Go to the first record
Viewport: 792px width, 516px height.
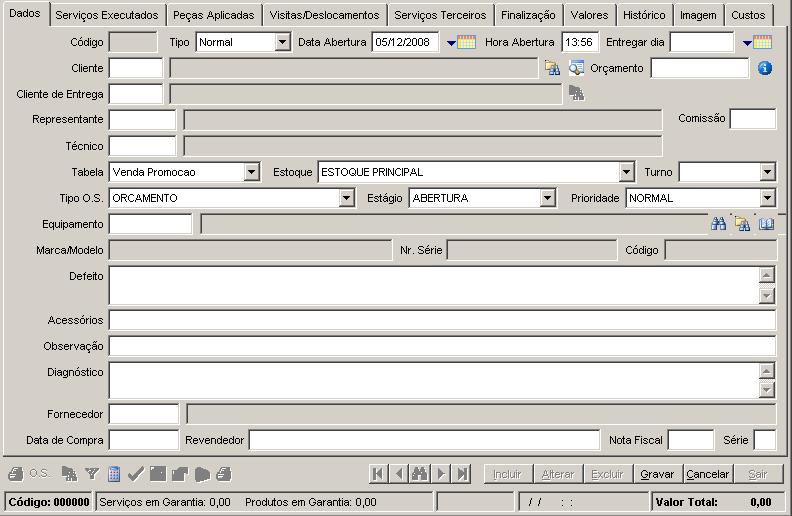pos(378,474)
